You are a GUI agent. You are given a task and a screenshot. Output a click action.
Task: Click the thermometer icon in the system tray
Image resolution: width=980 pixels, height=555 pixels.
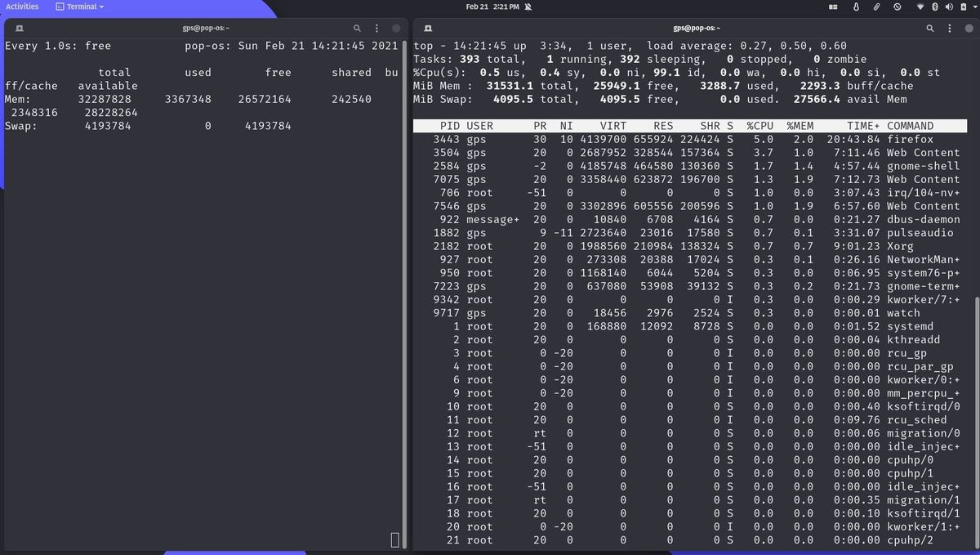pos(856,7)
